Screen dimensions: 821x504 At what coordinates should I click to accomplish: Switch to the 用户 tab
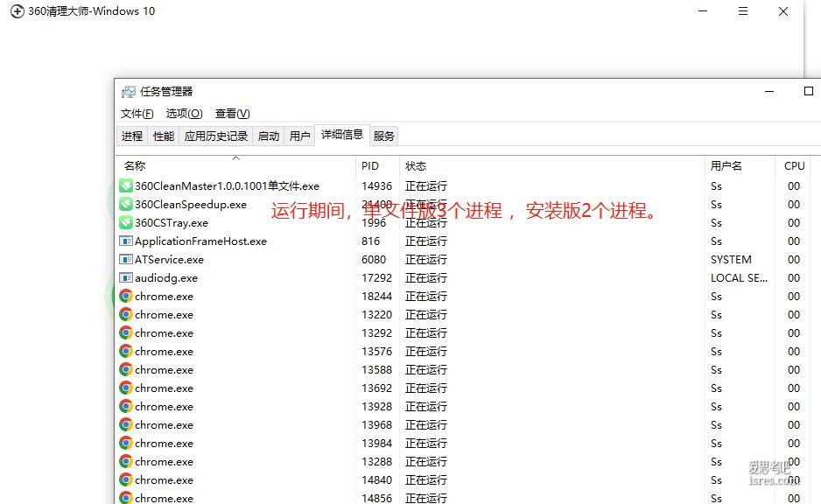pos(299,136)
